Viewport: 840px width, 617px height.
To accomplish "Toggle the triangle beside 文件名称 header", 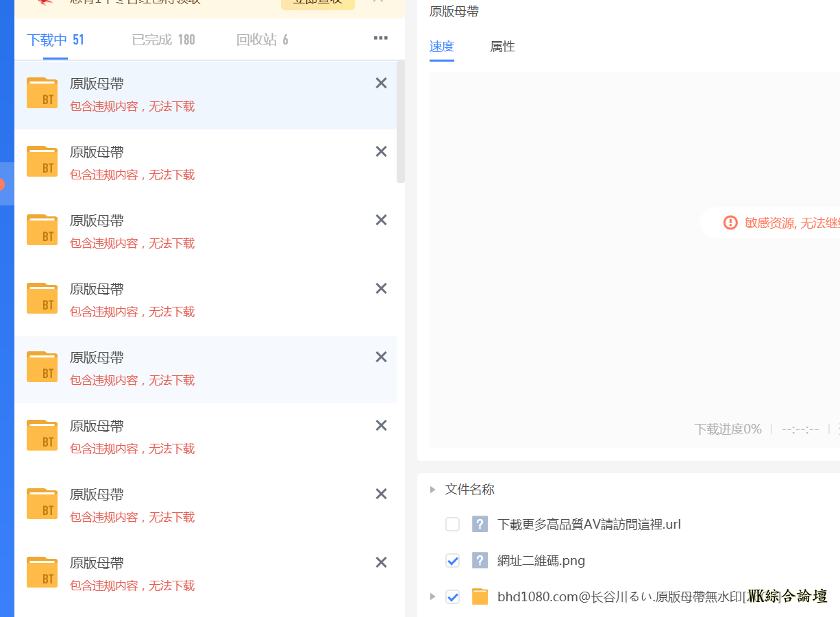I will tap(432, 490).
